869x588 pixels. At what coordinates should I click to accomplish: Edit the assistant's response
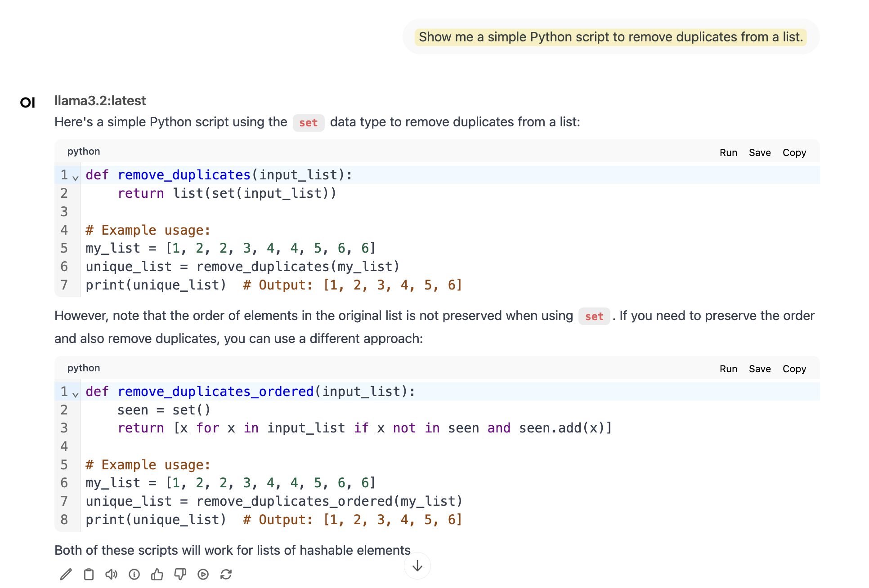tap(66, 574)
